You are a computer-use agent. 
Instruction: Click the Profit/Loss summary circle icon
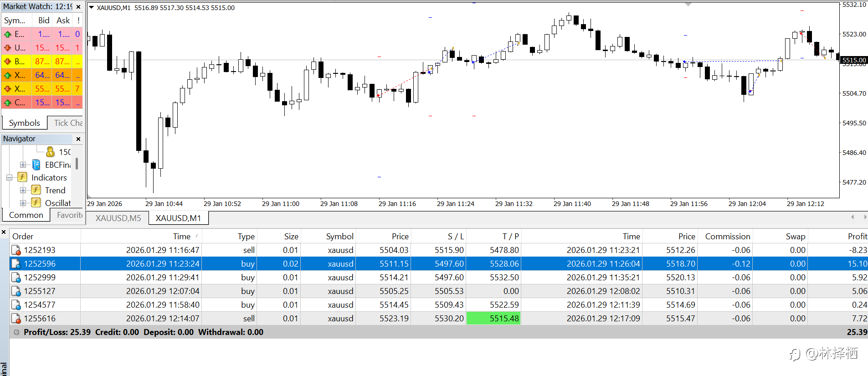coord(16,332)
